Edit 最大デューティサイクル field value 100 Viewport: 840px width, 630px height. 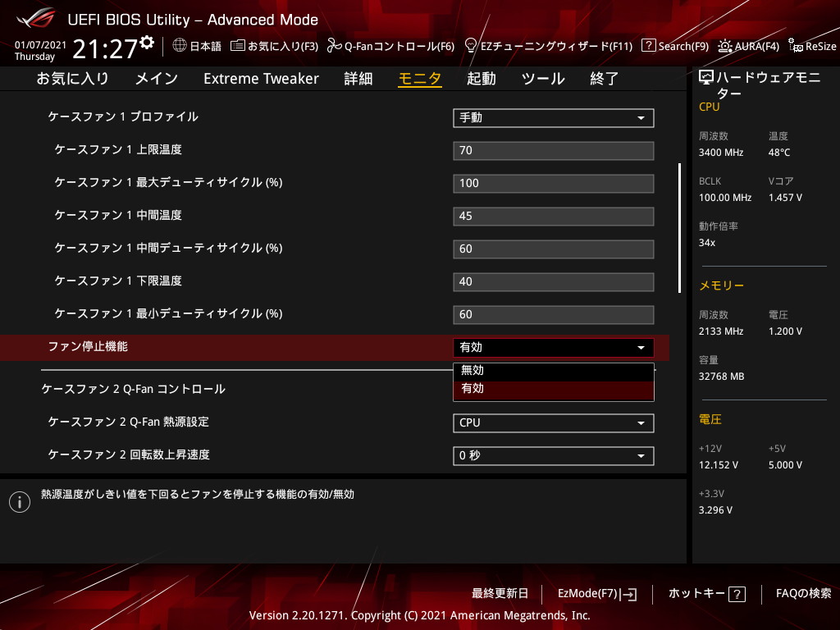(x=554, y=183)
